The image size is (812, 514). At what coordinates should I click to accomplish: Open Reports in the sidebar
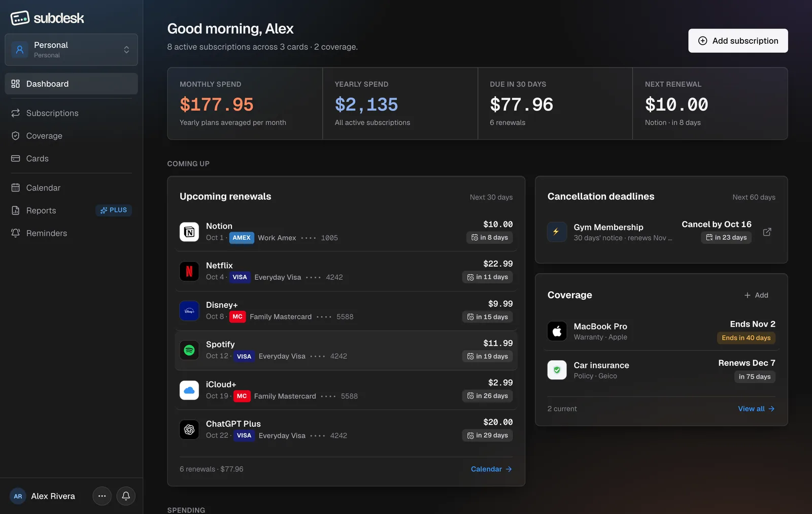(x=71, y=210)
